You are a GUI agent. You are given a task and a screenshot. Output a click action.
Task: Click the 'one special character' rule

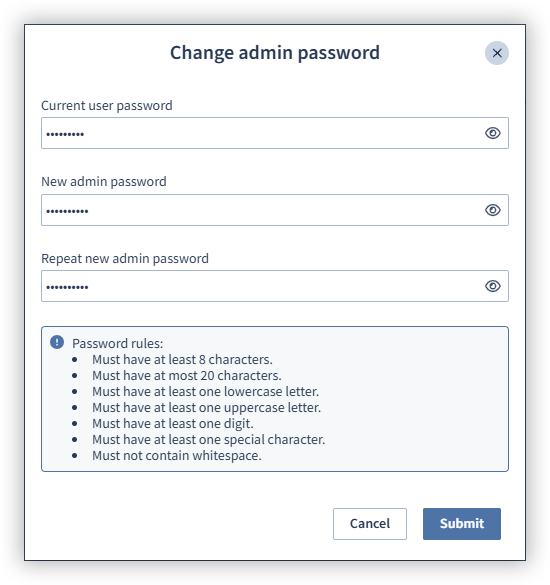tap(209, 439)
